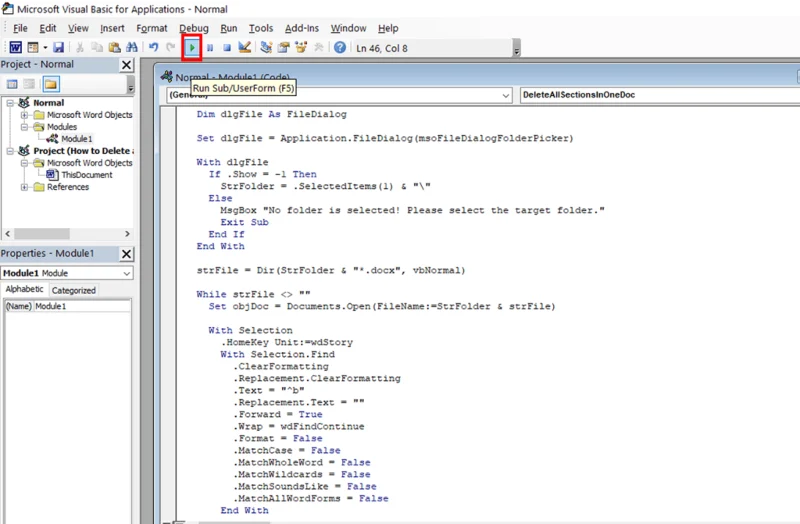Select ThisDocument in project tree
Screen dimensions: 800x524
click(x=87, y=174)
